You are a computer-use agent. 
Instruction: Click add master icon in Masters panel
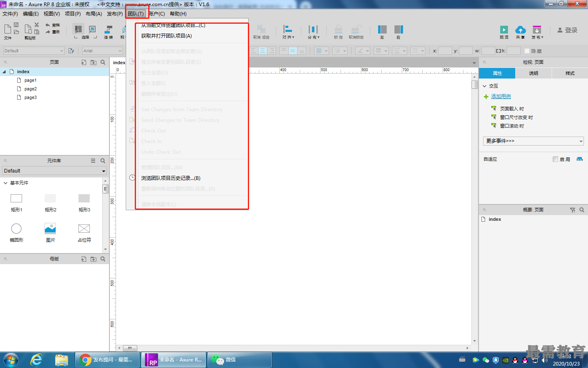pos(84,259)
